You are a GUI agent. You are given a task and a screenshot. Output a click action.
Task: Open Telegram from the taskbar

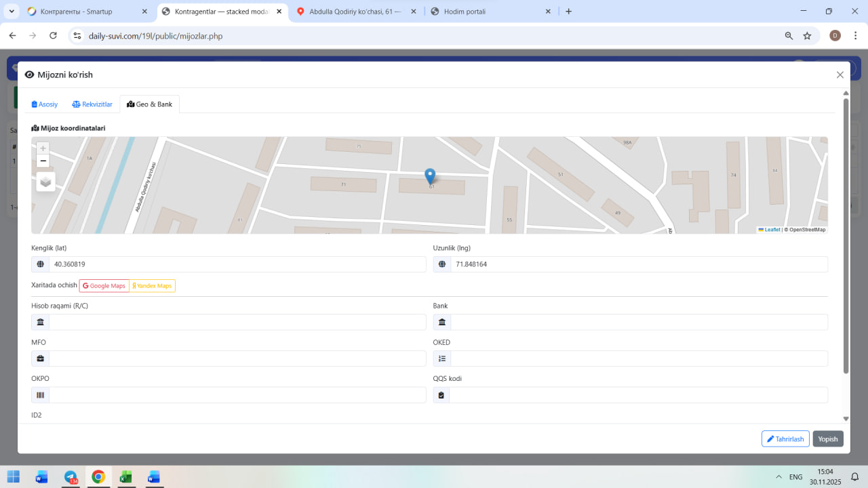point(71,476)
